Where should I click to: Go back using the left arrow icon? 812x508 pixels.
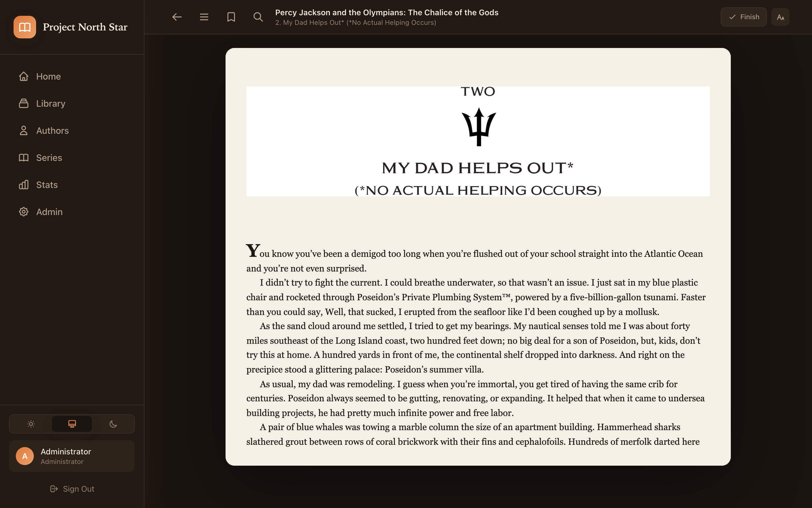[177, 17]
